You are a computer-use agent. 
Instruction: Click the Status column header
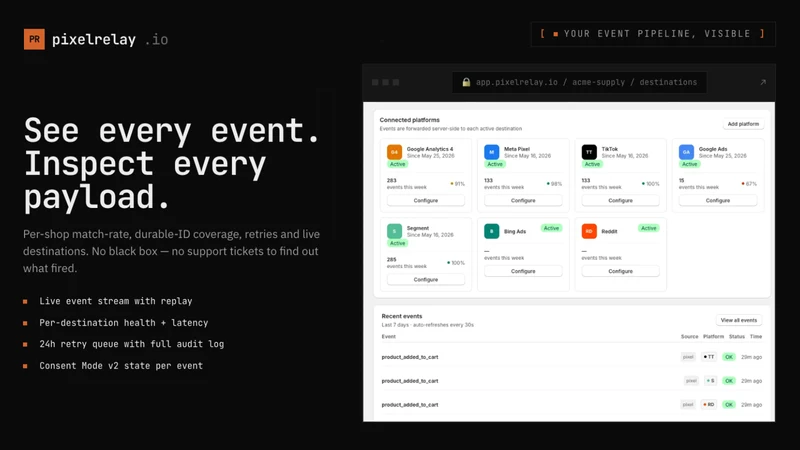736,337
